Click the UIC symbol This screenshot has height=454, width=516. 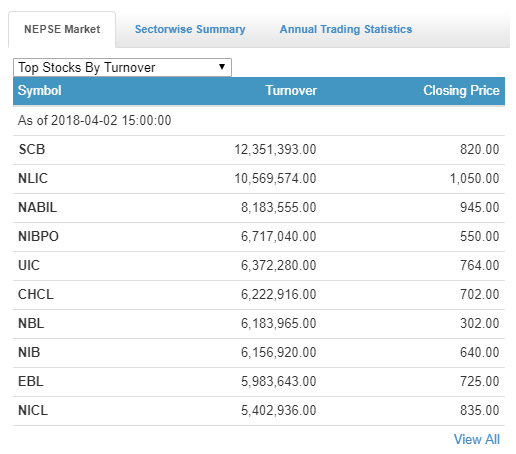(x=29, y=265)
